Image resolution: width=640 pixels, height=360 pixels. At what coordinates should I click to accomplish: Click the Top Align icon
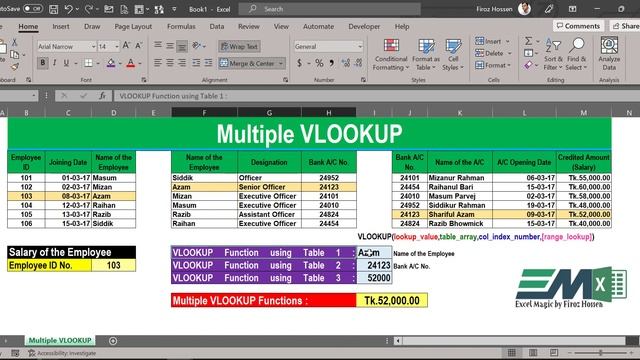tap(158, 46)
